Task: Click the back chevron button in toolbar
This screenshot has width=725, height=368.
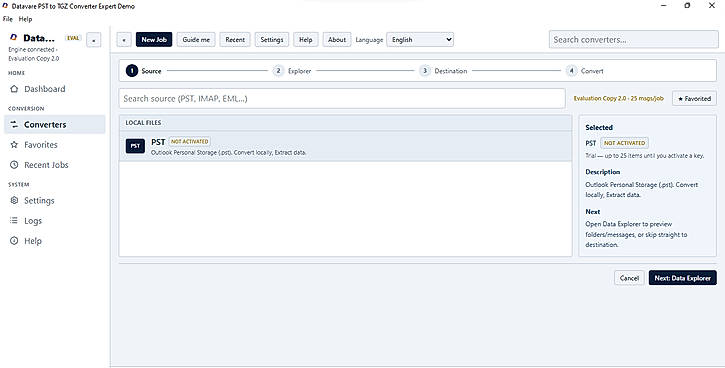Action: point(124,40)
